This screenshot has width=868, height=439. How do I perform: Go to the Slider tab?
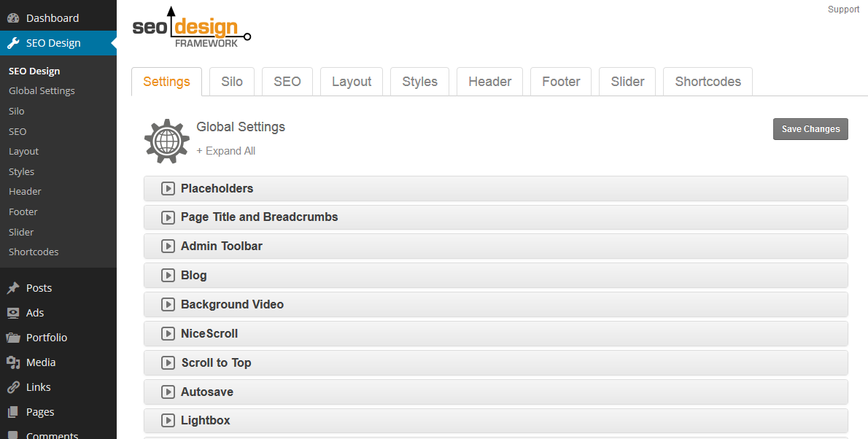[628, 82]
